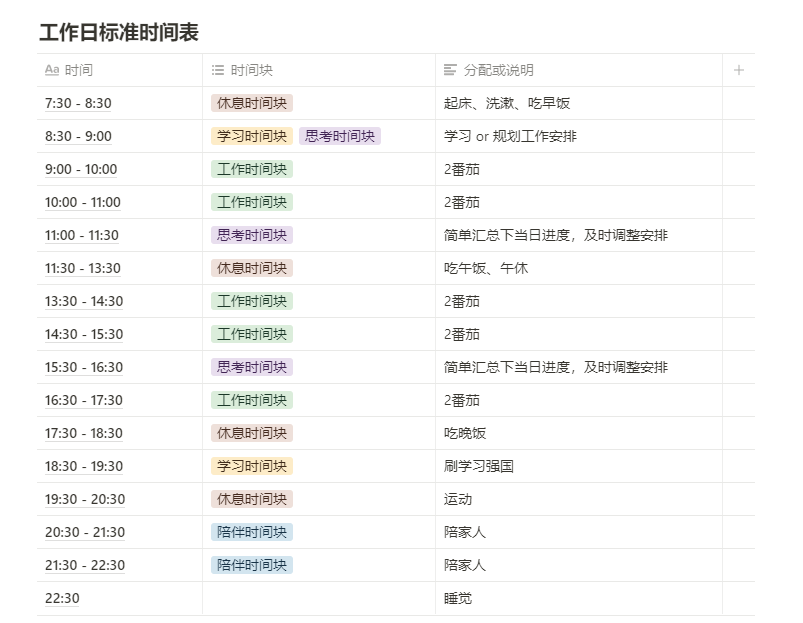Open the 11:30 - 13:30 row
The image size is (803, 623).
coord(82,268)
